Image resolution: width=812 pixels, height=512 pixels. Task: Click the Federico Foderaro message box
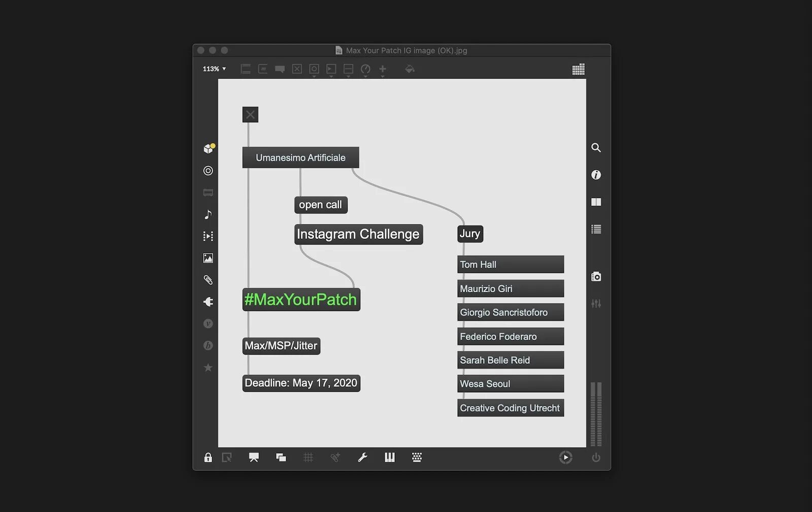click(511, 336)
